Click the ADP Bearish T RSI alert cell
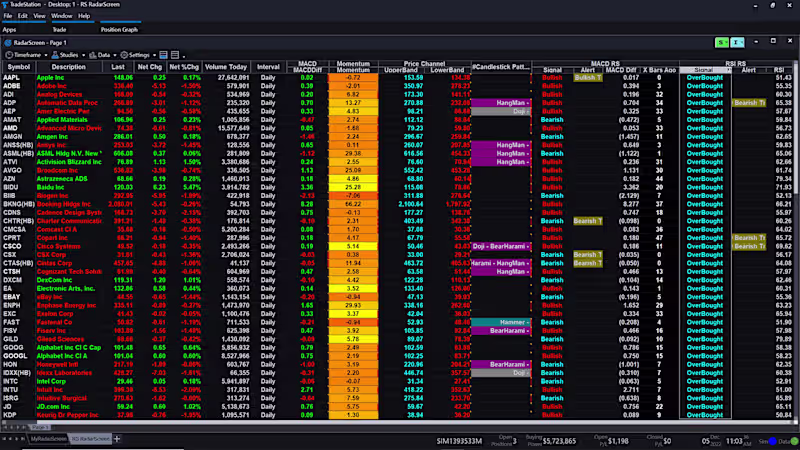Screen dimensions: 800x450 tap(748, 103)
